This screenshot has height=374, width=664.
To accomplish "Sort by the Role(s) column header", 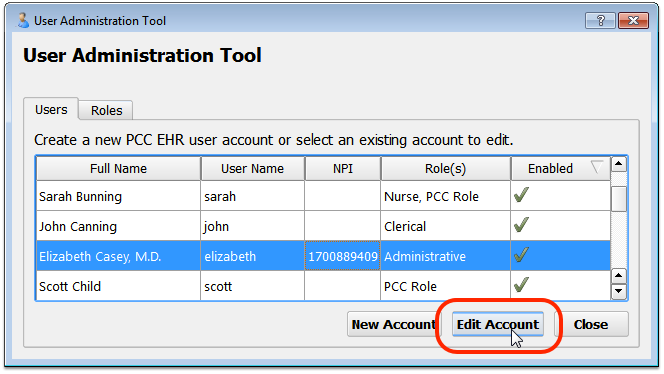I will (x=445, y=169).
